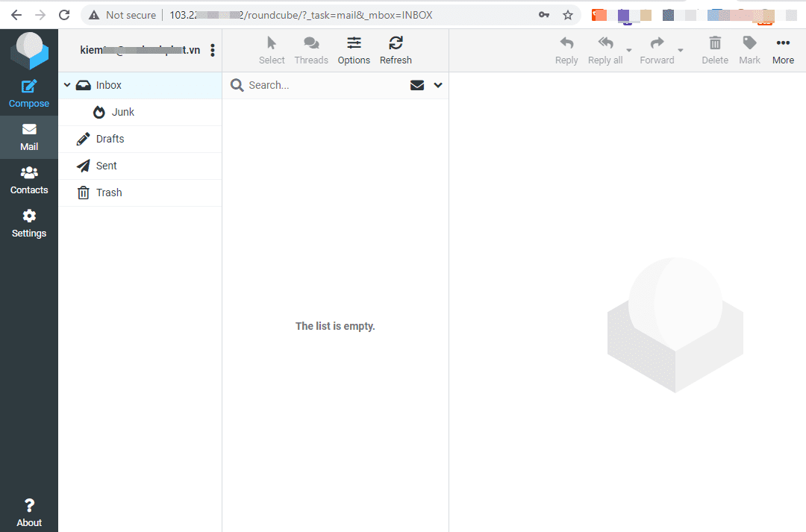
Task: Toggle the Mail view in the sidebar
Action: coord(28,137)
